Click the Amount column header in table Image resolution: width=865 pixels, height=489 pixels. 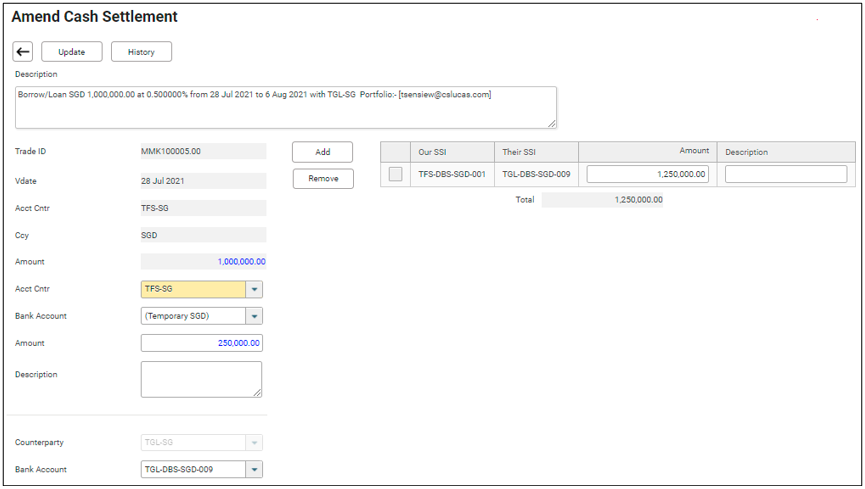click(x=647, y=151)
